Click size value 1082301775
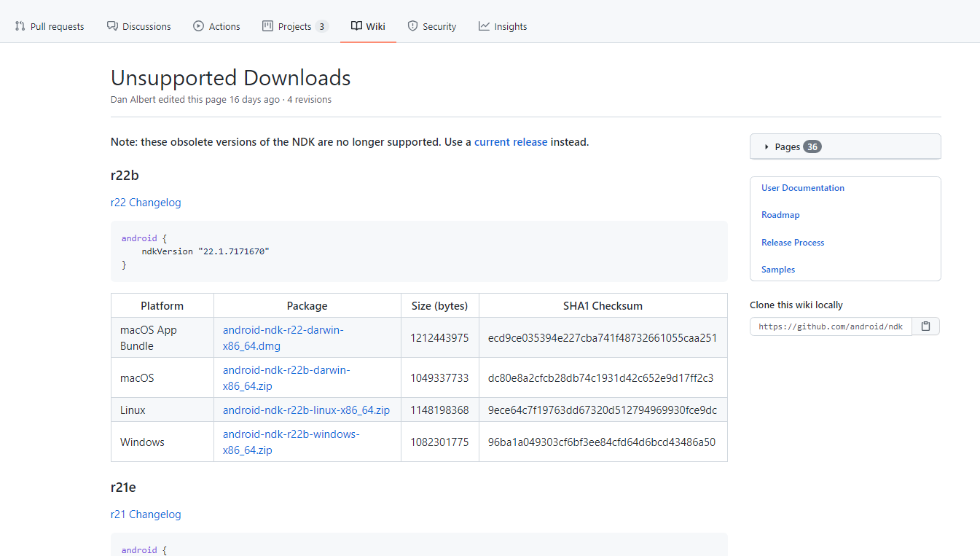Screen dimensions: 980x556 click(440, 442)
